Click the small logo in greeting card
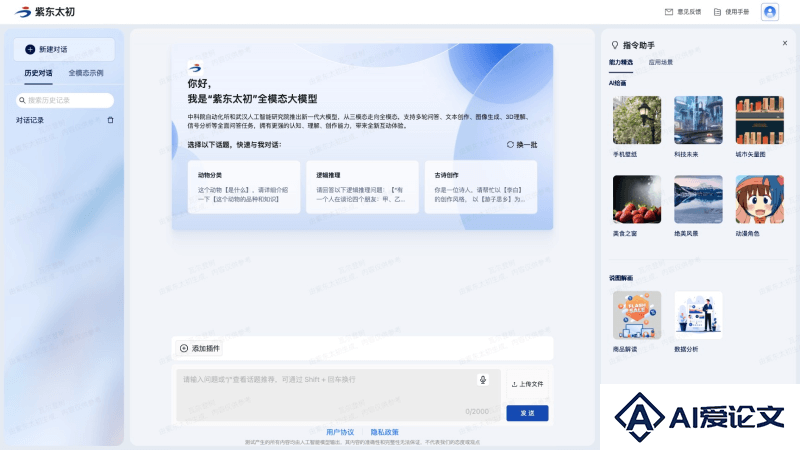 195,68
